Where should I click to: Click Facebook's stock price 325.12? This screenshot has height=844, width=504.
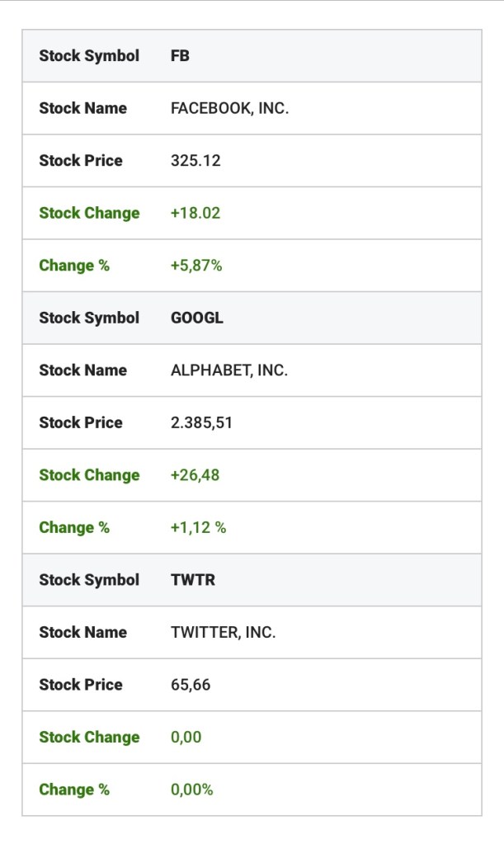[195, 161]
